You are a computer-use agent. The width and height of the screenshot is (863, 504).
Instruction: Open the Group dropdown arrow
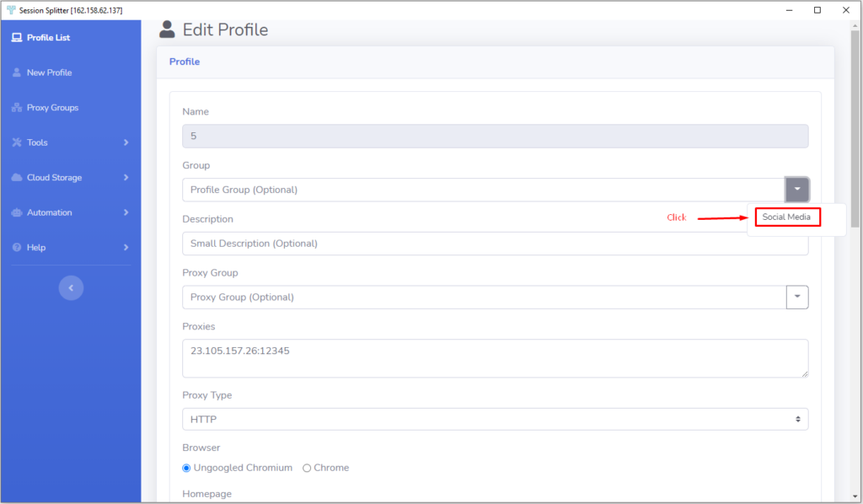click(x=797, y=190)
